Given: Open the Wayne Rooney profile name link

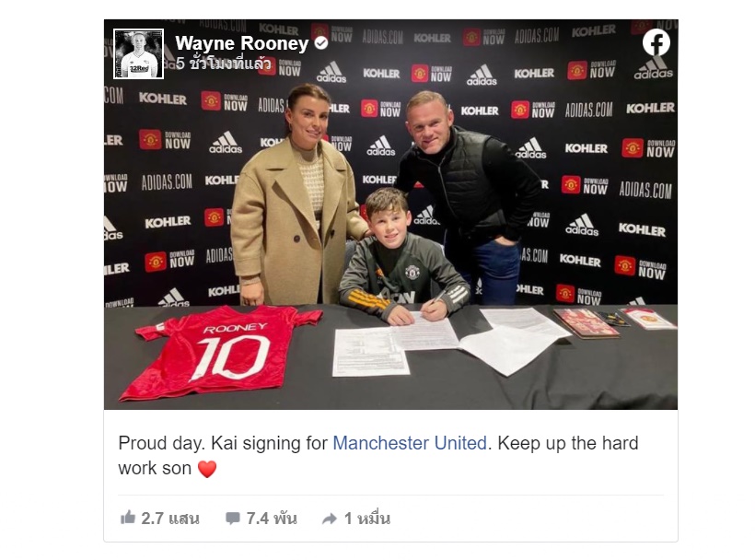Looking at the screenshot, I should click(242, 43).
